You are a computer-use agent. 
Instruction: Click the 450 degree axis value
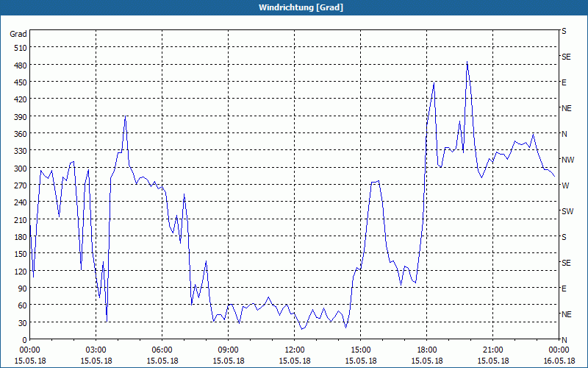[x=21, y=82]
